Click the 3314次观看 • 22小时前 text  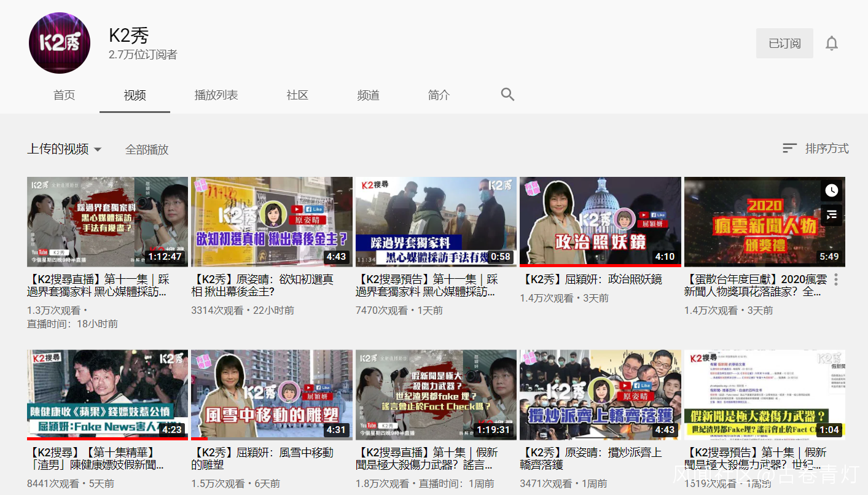tap(243, 310)
